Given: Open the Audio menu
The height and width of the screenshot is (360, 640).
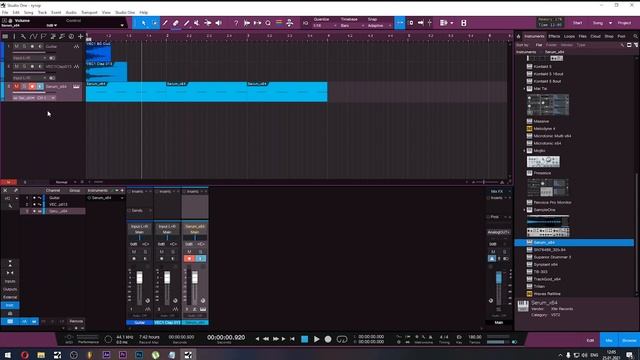Looking at the screenshot, I should 71,13.
